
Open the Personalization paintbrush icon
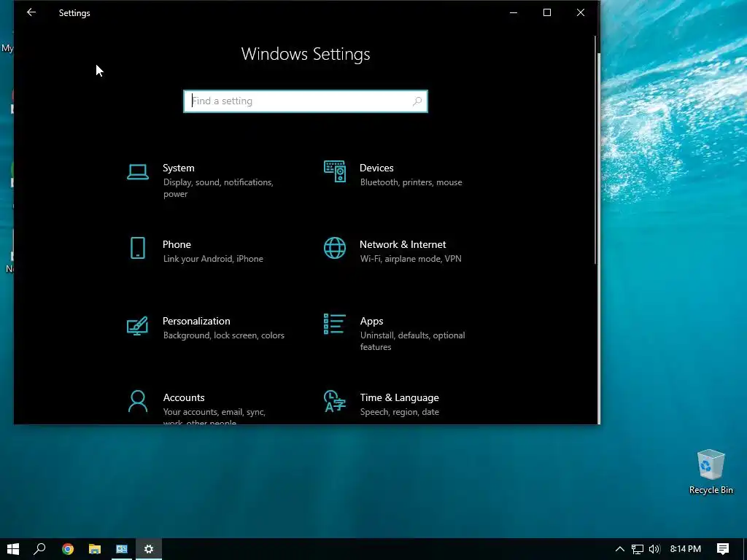(x=137, y=326)
